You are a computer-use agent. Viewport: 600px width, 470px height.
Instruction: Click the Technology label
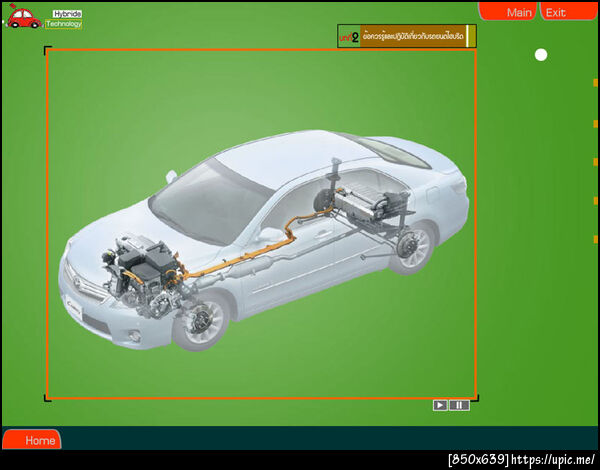64,24
